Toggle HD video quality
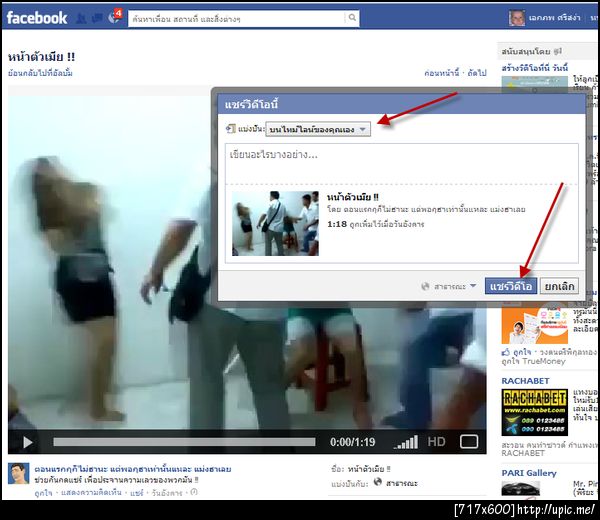 pos(436,442)
